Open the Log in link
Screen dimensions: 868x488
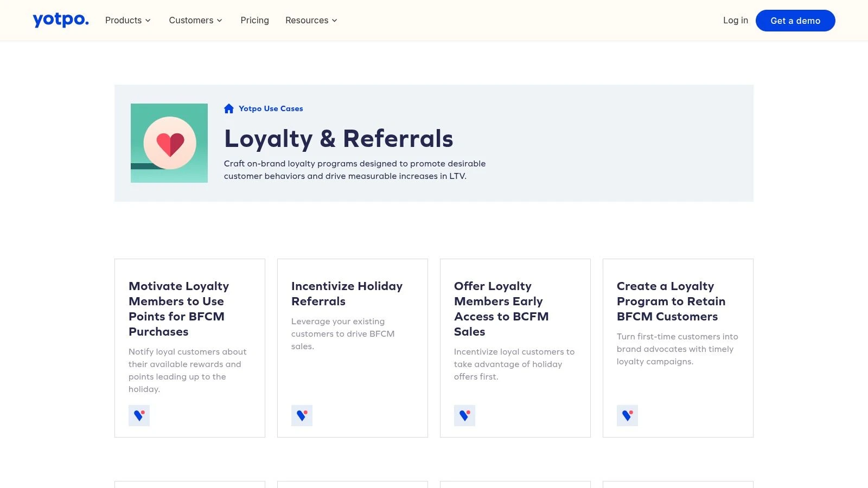point(735,20)
